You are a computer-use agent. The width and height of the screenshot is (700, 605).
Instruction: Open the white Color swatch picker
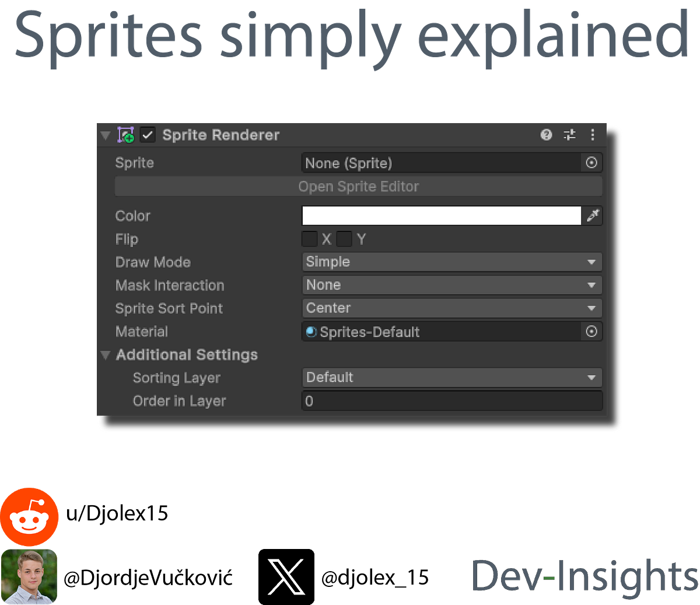coord(441,215)
